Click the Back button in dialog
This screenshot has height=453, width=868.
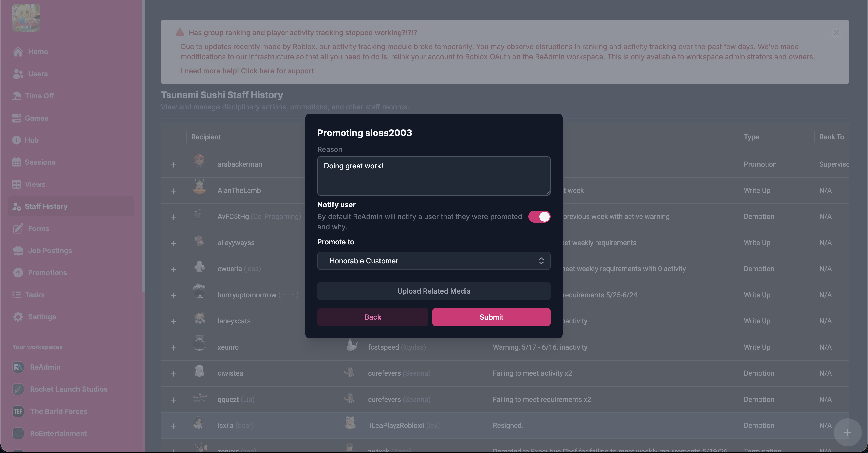(x=373, y=317)
